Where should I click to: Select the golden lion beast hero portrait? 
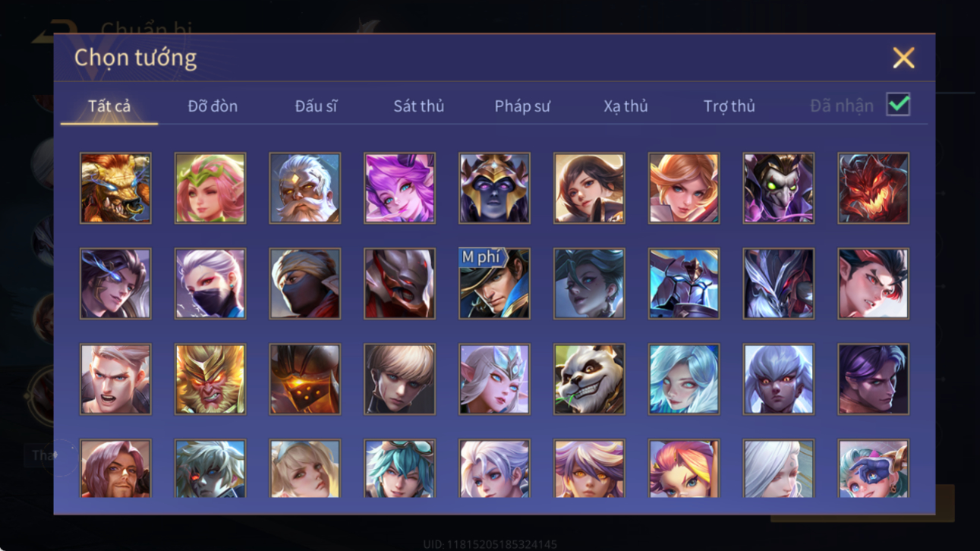(115, 188)
